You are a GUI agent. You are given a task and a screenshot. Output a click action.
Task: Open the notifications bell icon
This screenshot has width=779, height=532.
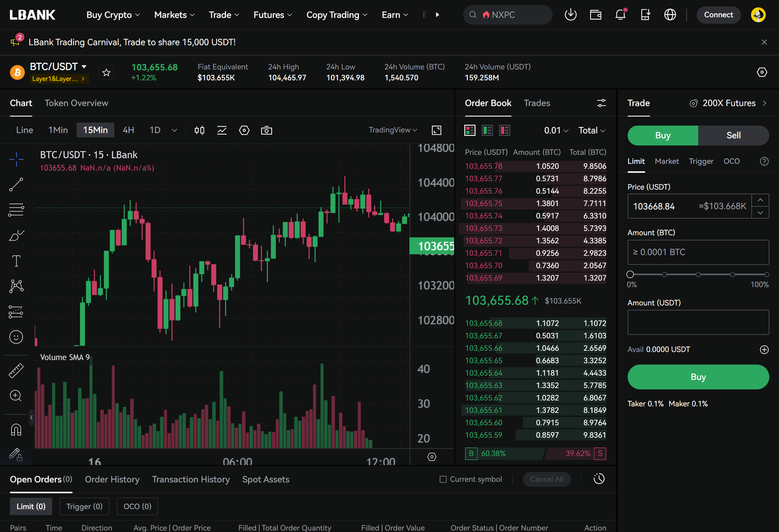click(x=620, y=15)
